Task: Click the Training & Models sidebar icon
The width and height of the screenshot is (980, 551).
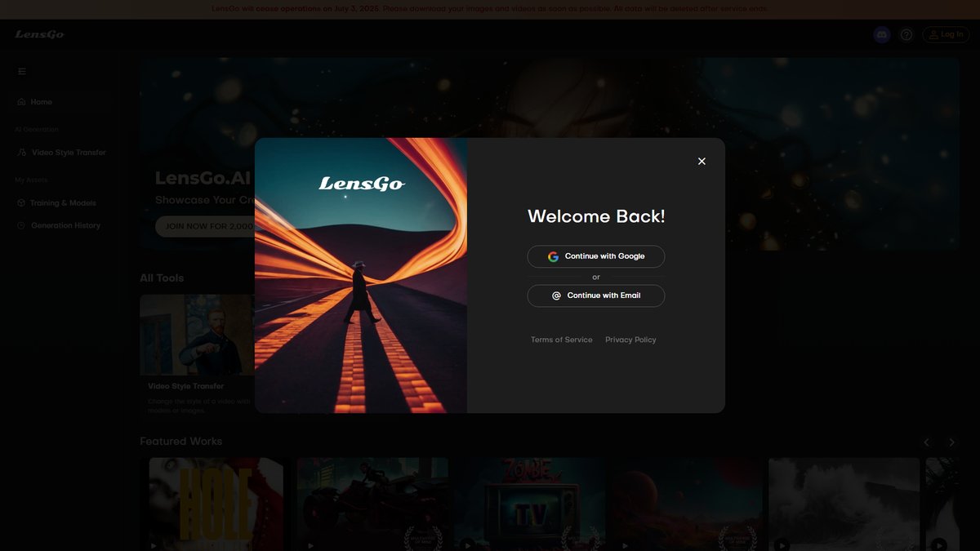Action: click(x=21, y=203)
